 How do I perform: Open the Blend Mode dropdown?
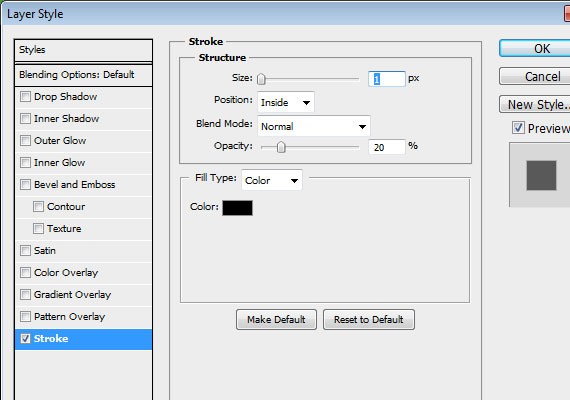[314, 126]
